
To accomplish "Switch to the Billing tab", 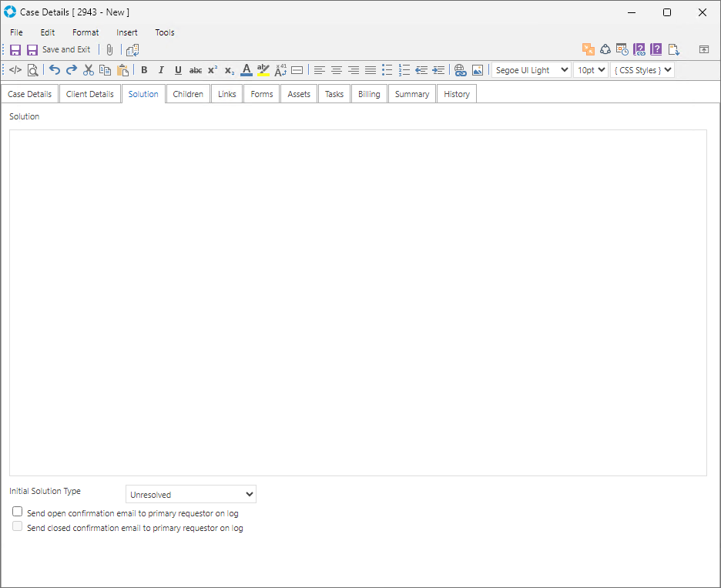I will pos(369,94).
